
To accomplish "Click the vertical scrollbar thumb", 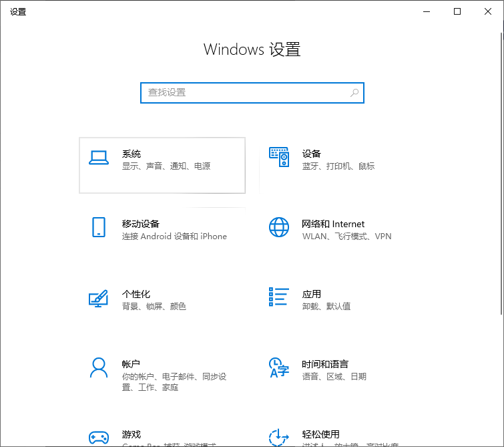I will (x=501, y=174).
